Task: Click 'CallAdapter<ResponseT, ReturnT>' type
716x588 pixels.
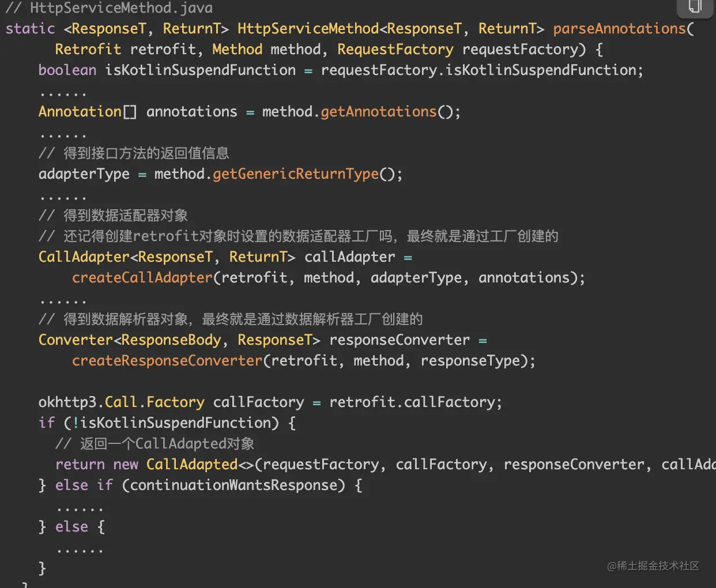Action: click(167, 257)
